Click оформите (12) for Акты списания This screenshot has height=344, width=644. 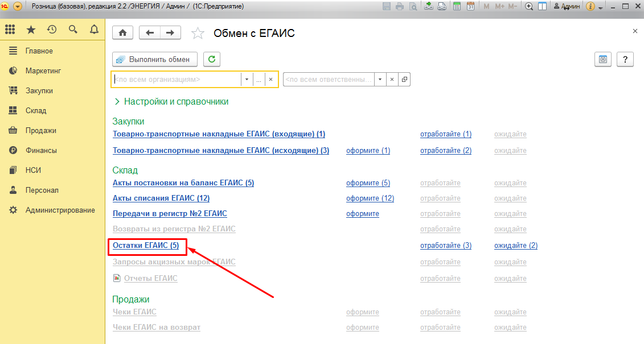click(x=370, y=198)
